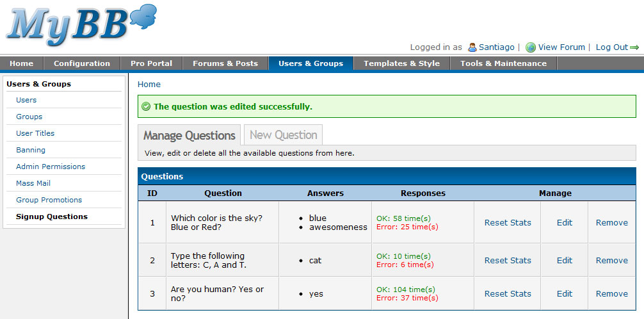Click the globe icon beside View Forum
Image resolution: width=644 pixels, height=319 pixels.
(530, 47)
